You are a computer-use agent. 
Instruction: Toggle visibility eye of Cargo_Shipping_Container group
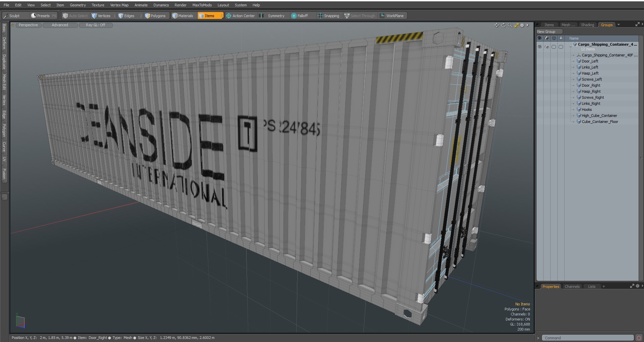(x=540, y=47)
